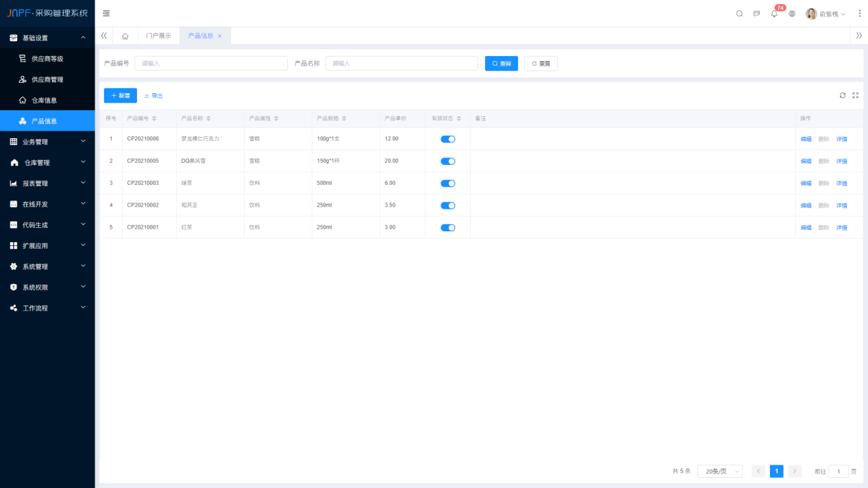Click 基础设置 menu icon in sidebar
Image resolution: width=868 pixels, height=488 pixels.
coord(14,38)
